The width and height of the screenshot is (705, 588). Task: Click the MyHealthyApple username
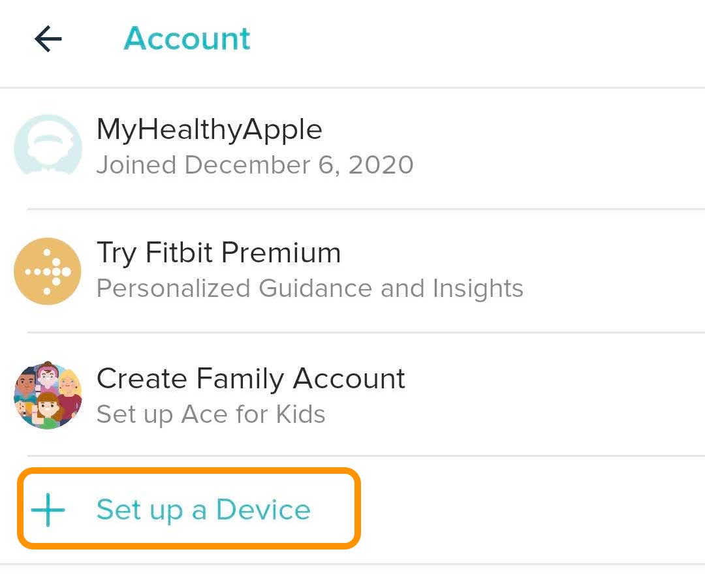coord(210,129)
